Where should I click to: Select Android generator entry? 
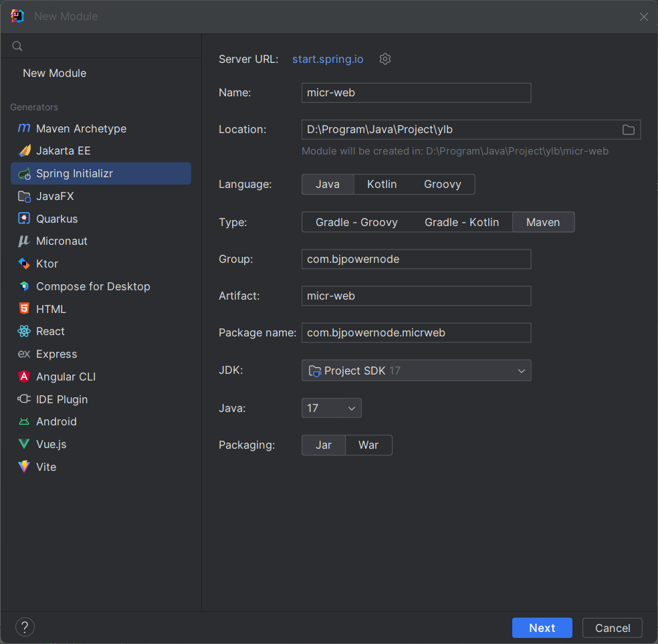tap(101, 421)
